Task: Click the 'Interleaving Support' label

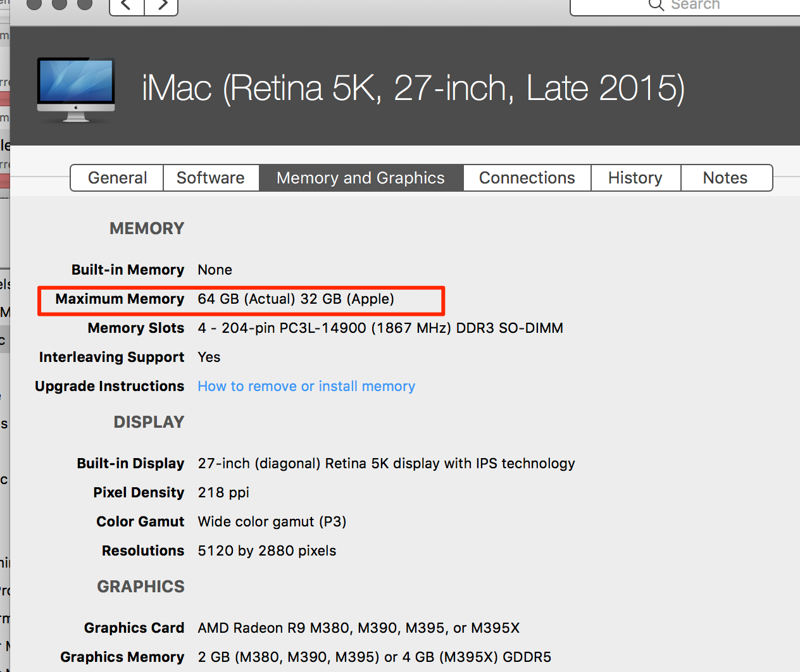Action: [x=111, y=357]
